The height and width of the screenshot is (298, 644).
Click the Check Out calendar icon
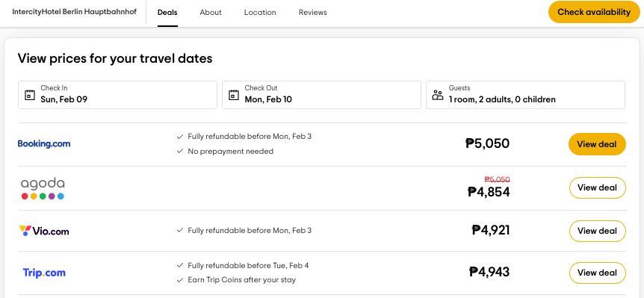pos(234,95)
